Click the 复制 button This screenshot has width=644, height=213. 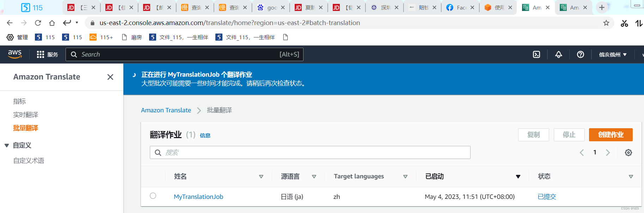point(533,135)
